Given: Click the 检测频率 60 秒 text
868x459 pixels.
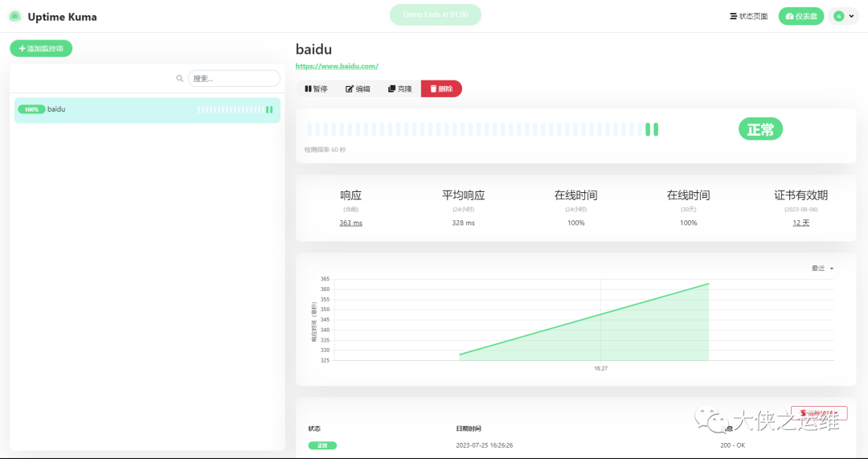Looking at the screenshot, I should pyautogui.click(x=325, y=150).
